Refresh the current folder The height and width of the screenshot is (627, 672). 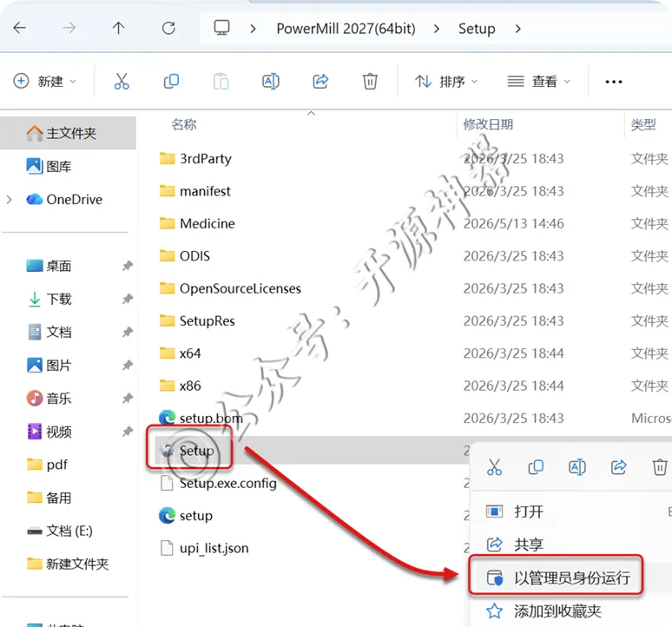(168, 29)
